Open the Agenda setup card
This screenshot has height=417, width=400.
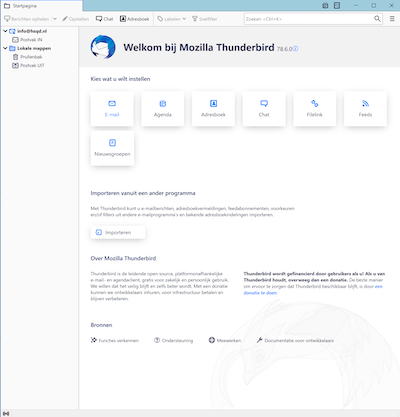[x=163, y=109]
